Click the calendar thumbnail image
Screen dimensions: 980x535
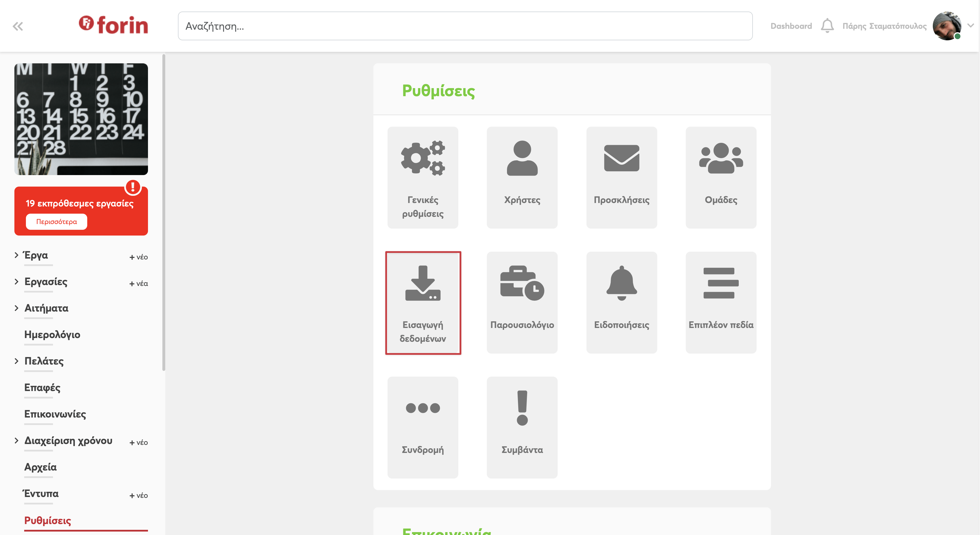81,119
